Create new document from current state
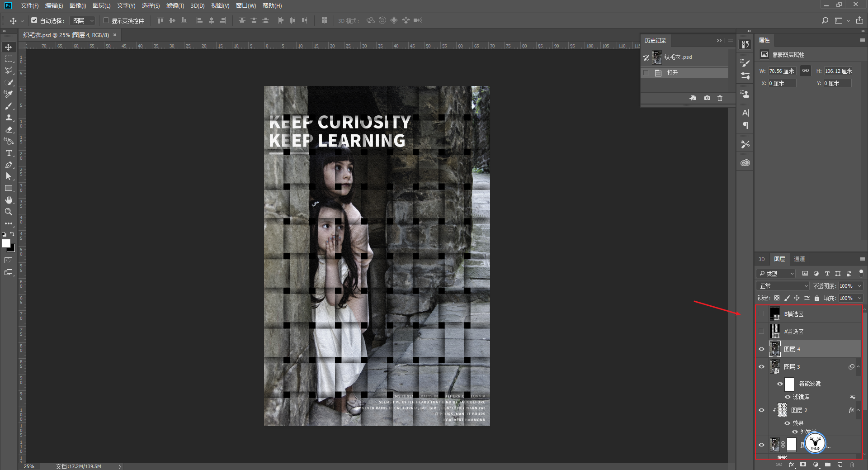The image size is (868, 470). pyautogui.click(x=693, y=98)
